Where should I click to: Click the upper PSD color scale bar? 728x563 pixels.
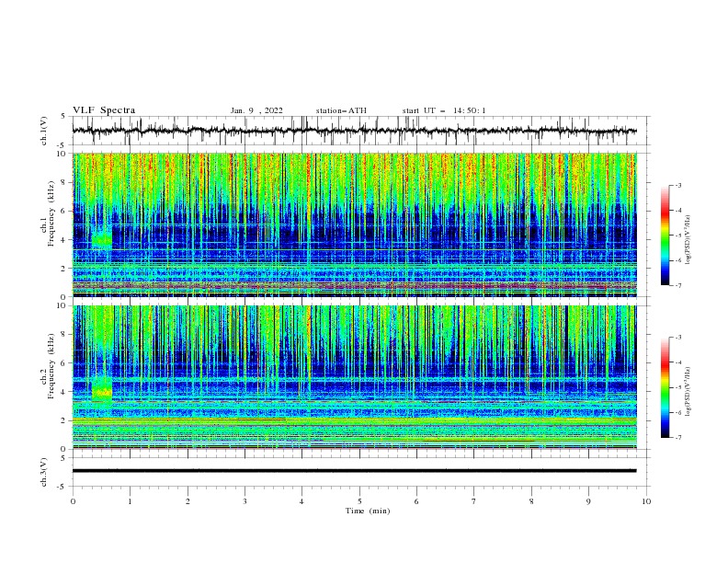pos(665,236)
